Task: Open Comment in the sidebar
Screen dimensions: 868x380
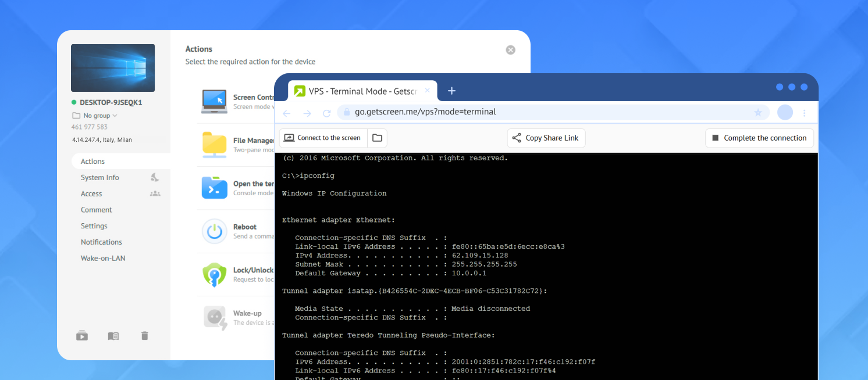Action: pyautogui.click(x=97, y=210)
